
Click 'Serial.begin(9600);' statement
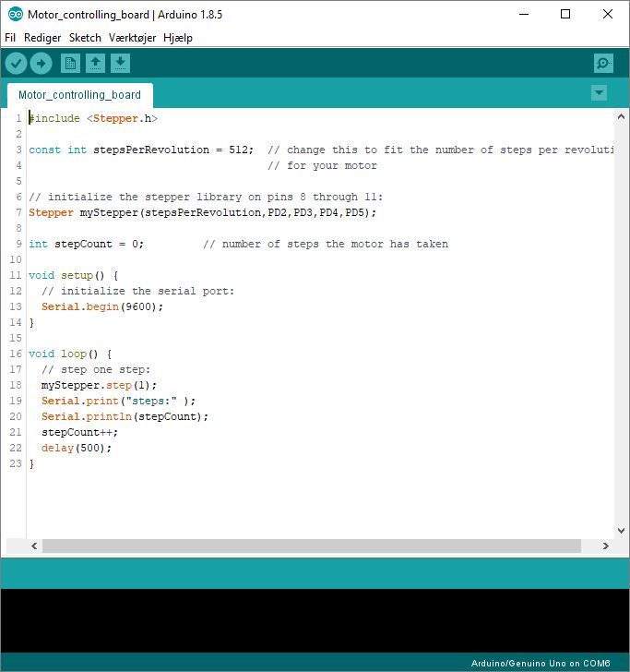[102, 306]
